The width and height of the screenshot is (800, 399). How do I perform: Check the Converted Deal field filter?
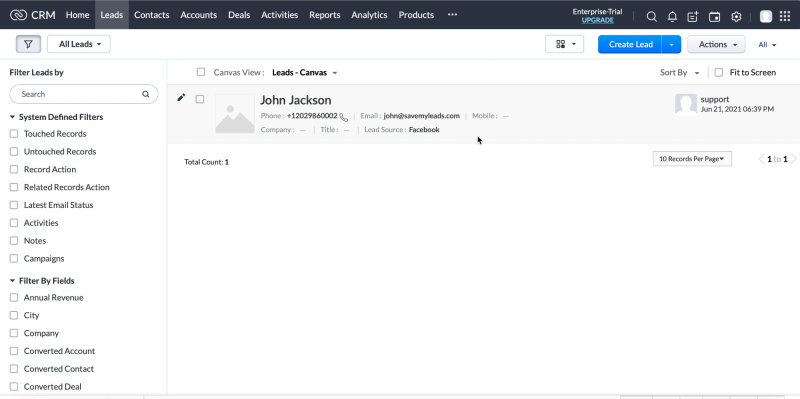(14, 387)
